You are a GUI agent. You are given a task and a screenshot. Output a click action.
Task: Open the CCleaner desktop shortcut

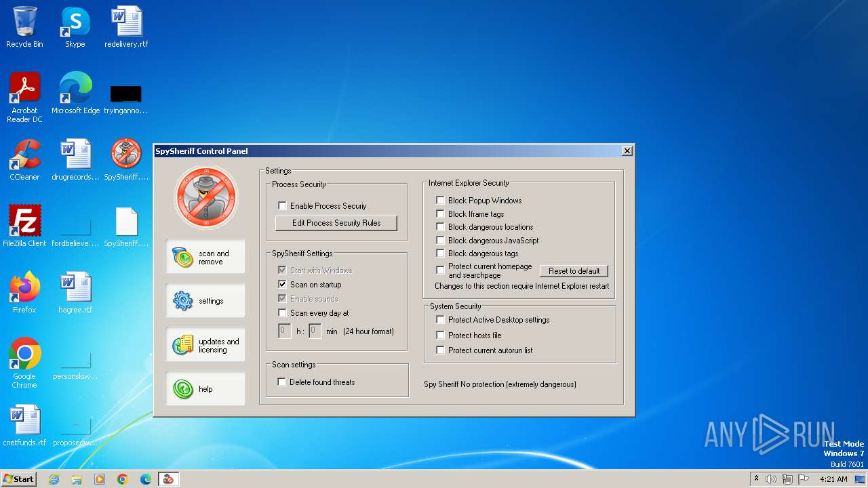click(x=24, y=160)
